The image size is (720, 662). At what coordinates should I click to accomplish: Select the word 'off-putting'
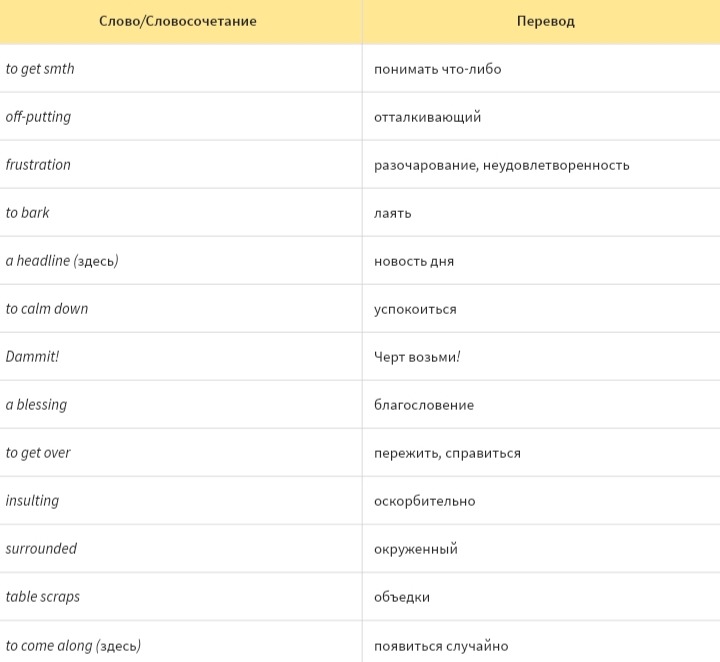(38, 117)
